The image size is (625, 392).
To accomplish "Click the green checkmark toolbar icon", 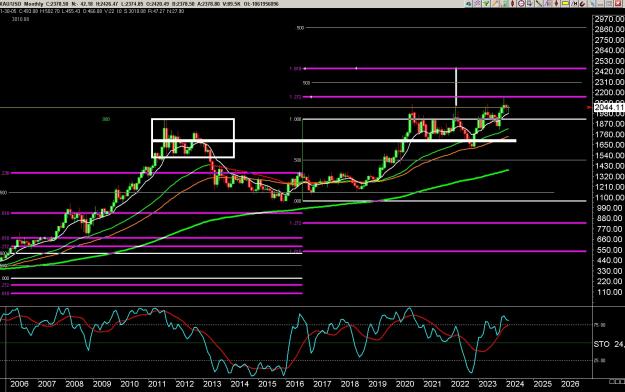I will (x=486, y=4).
